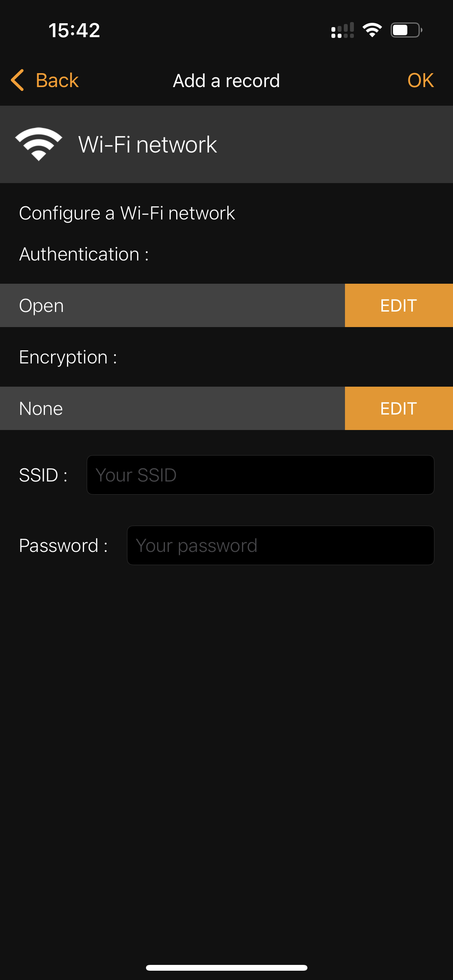
Task: Tap the Password label
Action: [x=63, y=545]
